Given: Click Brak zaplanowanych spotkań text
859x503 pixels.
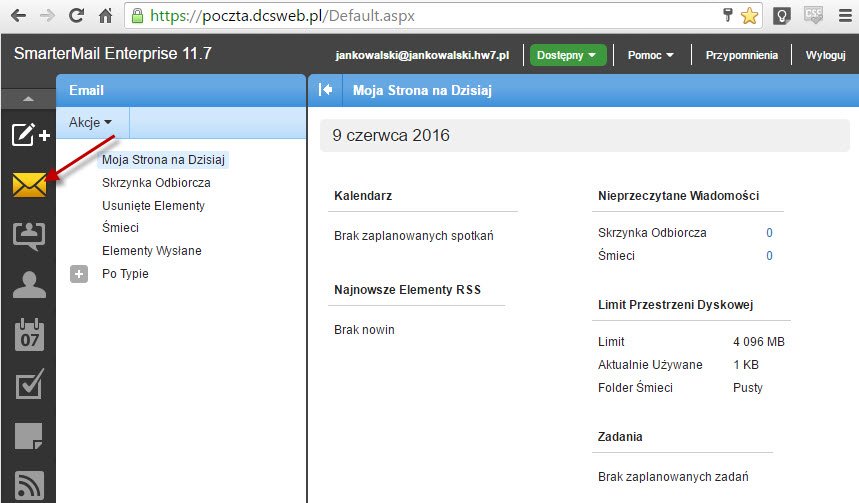Looking at the screenshot, I should (414, 236).
